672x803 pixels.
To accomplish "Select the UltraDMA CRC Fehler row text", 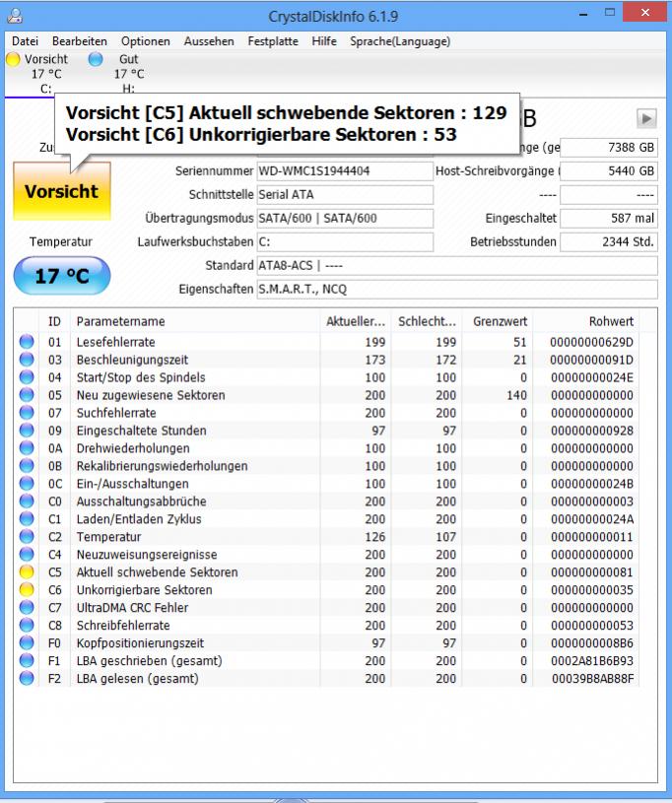I will click(133, 607).
